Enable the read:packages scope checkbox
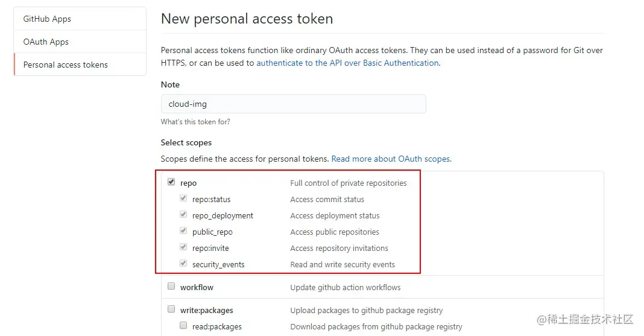The height and width of the screenshot is (336, 644). 183,326
